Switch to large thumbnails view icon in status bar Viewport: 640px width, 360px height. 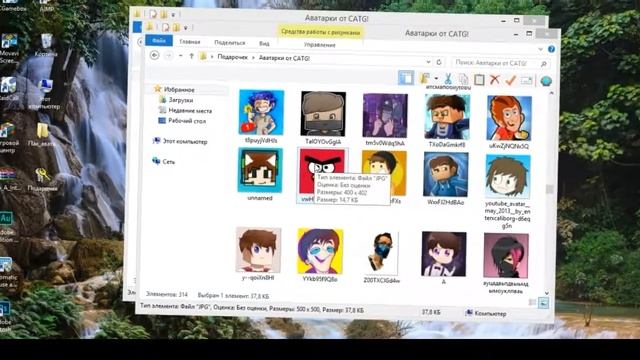tap(543, 303)
